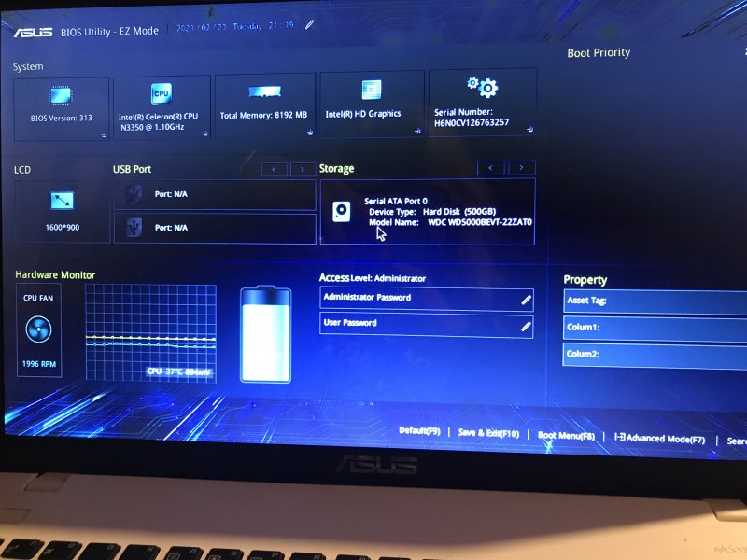
Task: Expand the Serial Number tile corner arrow
Action: click(x=529, y=129)
